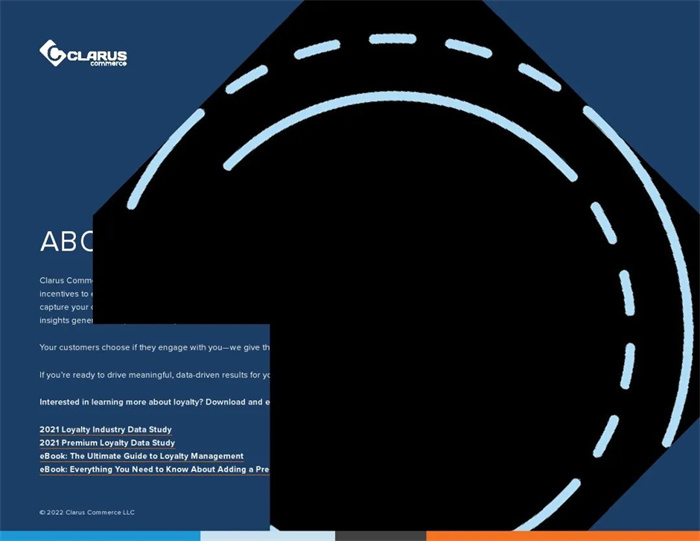Click the Clarus Commerce logo
Image resolution: width=700 pixels, height=541 pixels.
[83, 53]
